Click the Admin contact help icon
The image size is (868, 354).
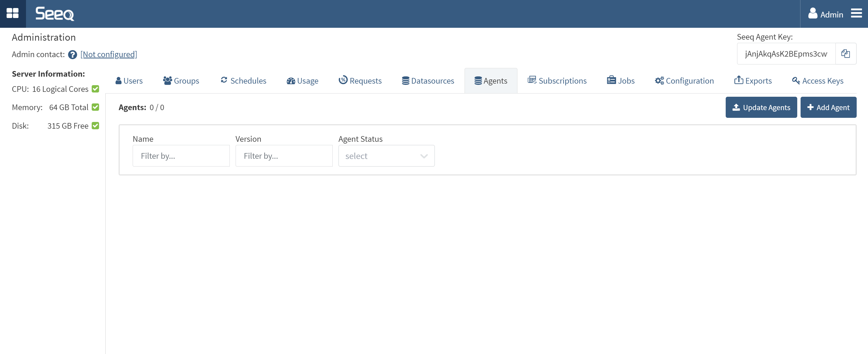(x=73, y=55)
